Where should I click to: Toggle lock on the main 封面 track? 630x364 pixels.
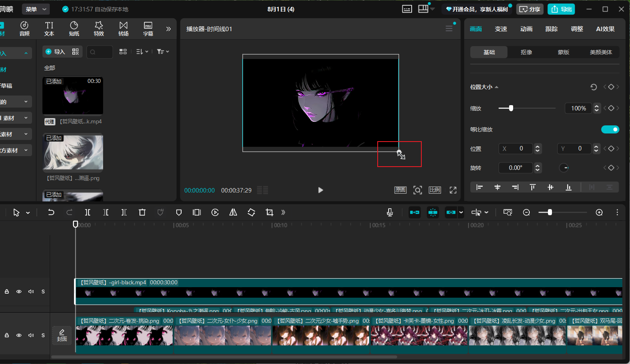7,335
